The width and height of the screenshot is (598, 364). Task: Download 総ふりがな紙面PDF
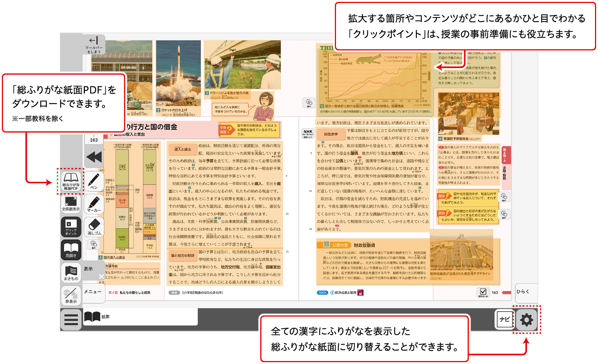tap(71, 181)
